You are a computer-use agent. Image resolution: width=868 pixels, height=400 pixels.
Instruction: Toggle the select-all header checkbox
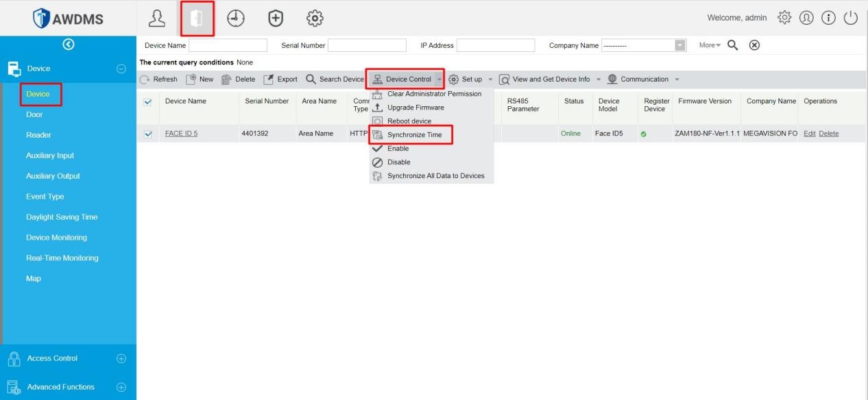[147, 102]
